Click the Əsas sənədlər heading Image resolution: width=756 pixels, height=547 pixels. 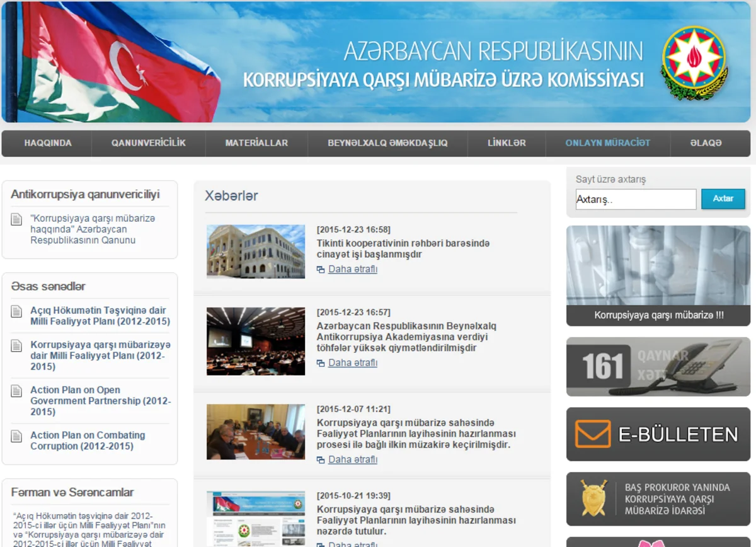tap(48, 286)
